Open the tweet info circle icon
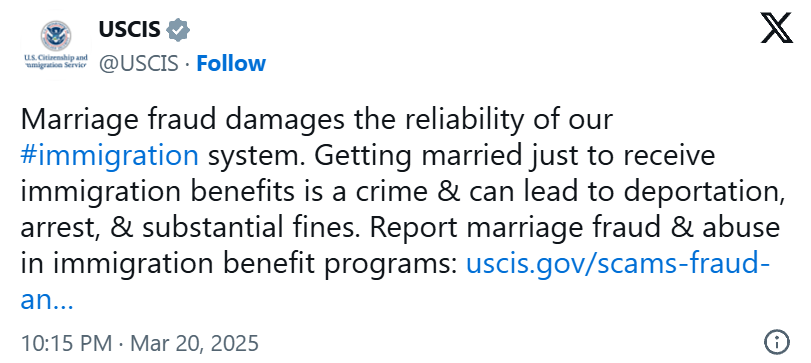 pyautogui.click(x=777, y=343)
